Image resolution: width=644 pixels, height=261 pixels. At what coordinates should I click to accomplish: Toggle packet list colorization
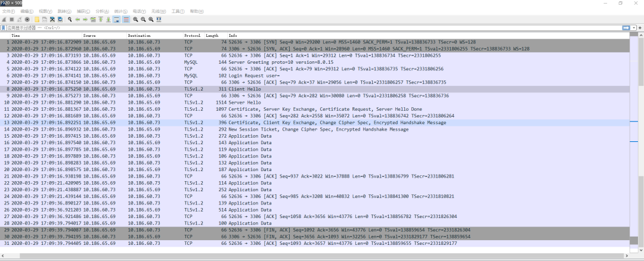[x=126, y=19]
